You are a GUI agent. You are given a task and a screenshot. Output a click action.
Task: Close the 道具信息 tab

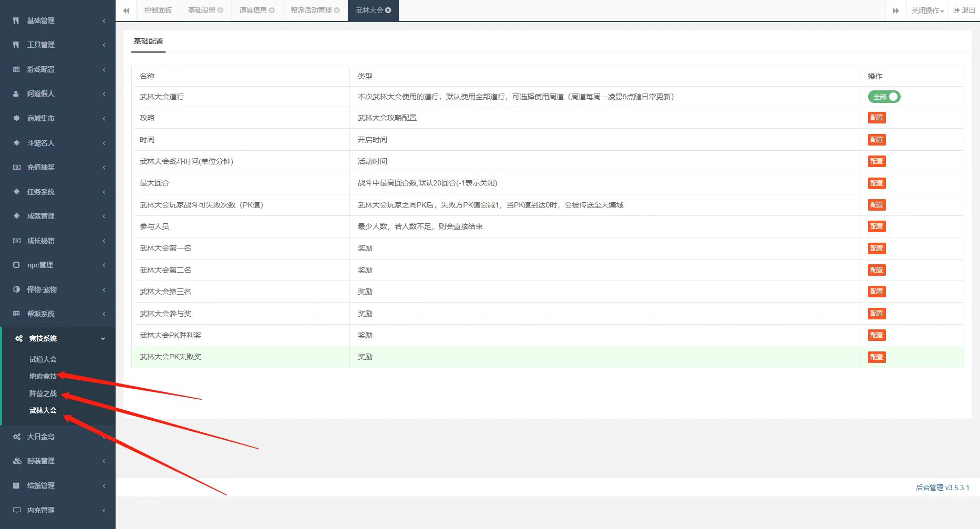[x=272, y=11]
